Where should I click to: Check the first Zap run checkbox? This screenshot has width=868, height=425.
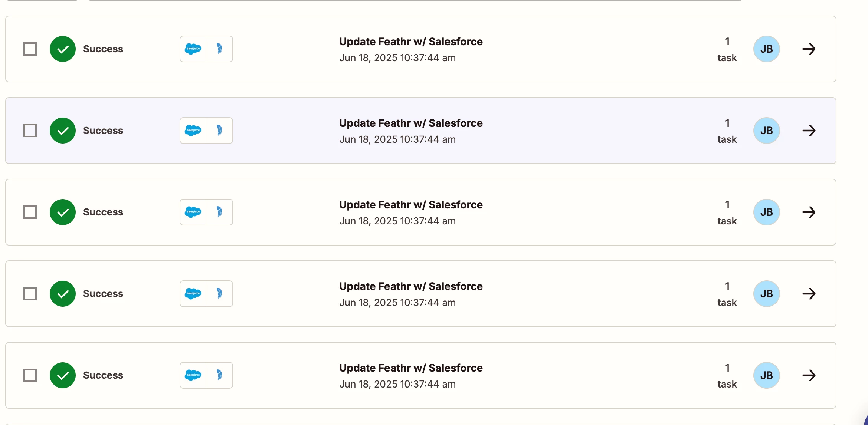pyautogui.click(x=30, y=49)
